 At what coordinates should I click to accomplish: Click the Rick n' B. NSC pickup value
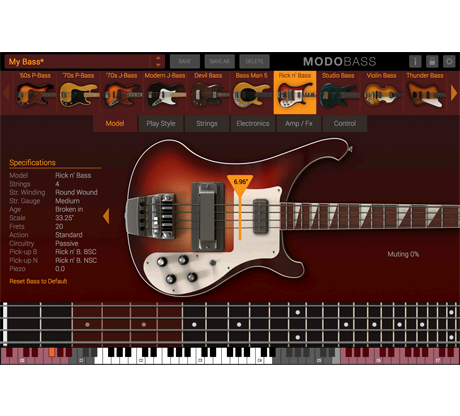(76, 260)
